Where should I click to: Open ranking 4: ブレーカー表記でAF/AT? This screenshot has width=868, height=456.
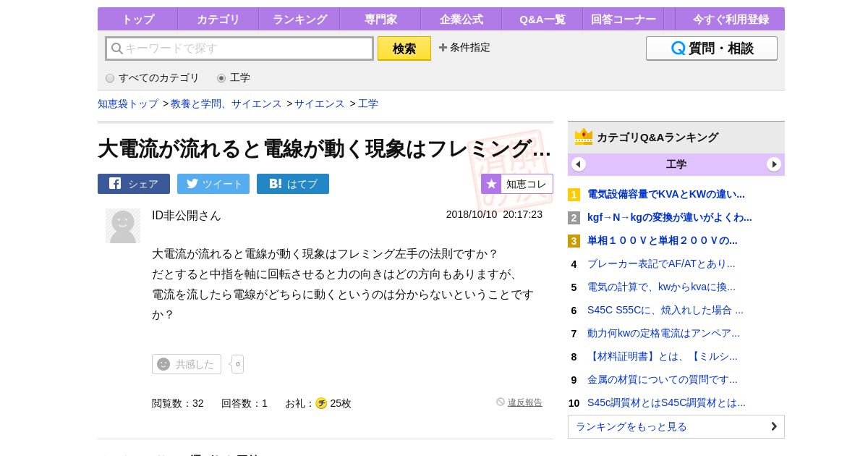pos(661,263)
